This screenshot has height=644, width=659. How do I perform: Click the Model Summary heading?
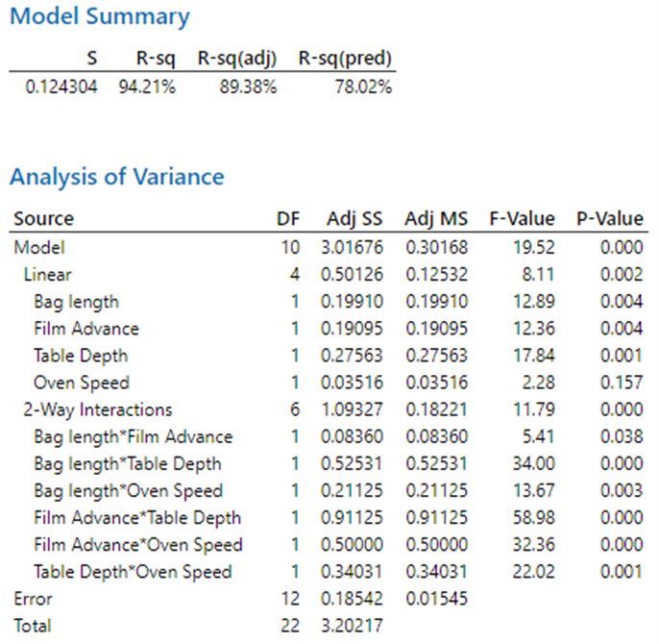pos(100,17)
